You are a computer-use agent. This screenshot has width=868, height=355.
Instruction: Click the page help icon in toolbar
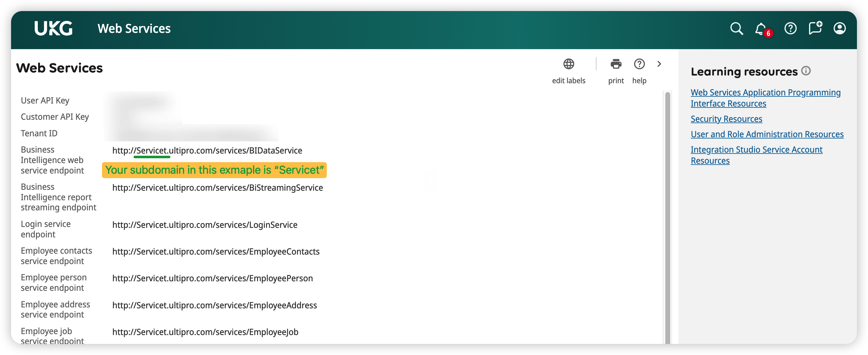[x=639, y=64]
